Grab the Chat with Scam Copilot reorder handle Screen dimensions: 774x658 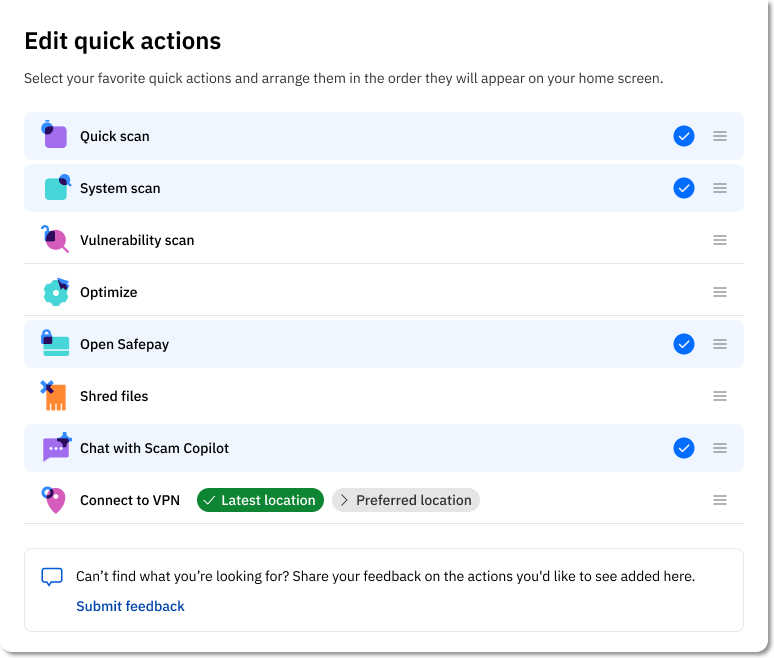720,448
